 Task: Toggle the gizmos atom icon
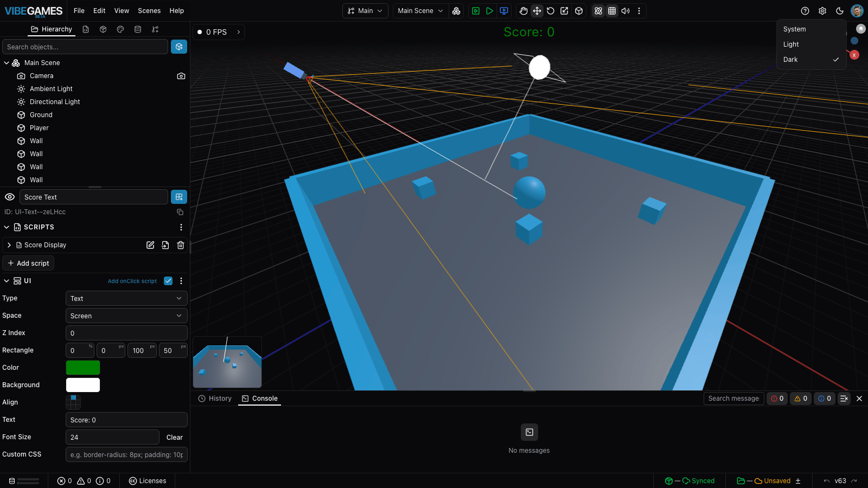(x=598, y=11)
